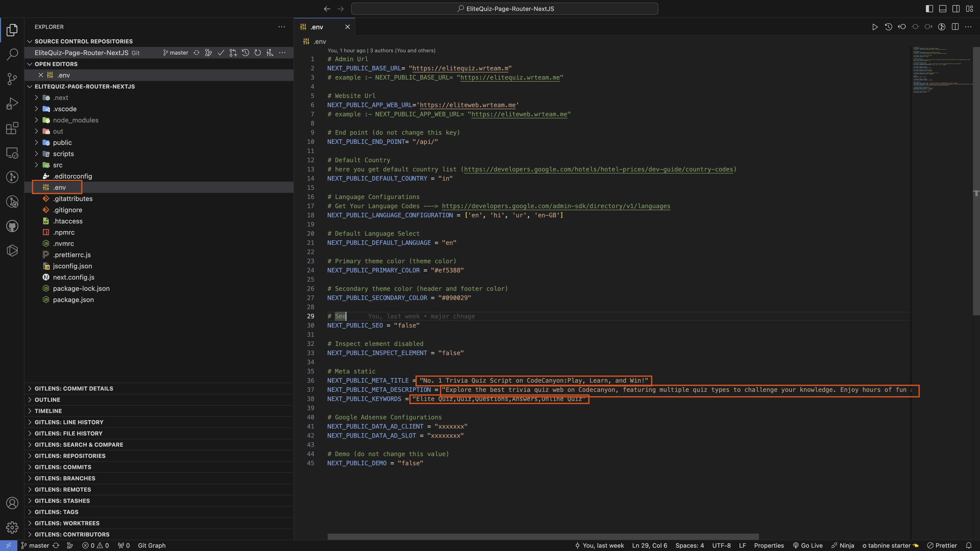This screenshot has width=980, height=551.
Task: Click Go Live in the status bar
Action: point(808,545)
